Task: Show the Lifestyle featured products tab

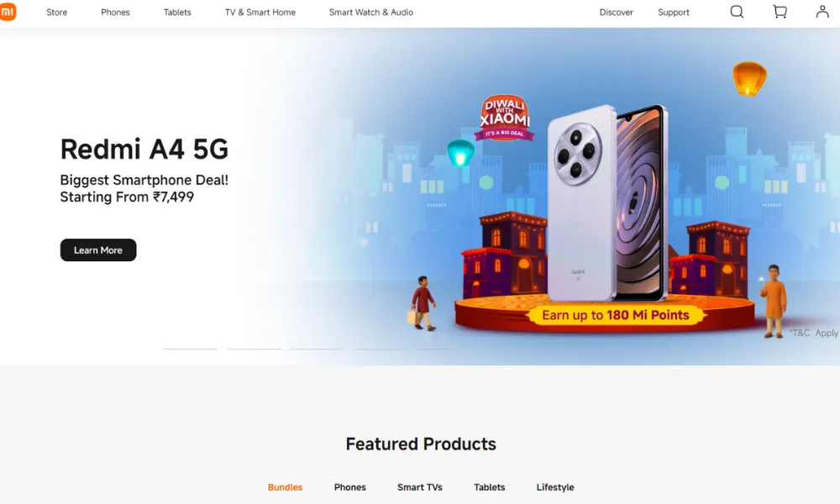Action: [x=555, y=487]
